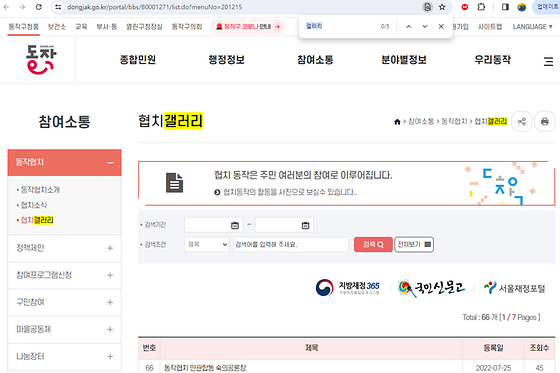Click 교육 top link

coord(81,27)
